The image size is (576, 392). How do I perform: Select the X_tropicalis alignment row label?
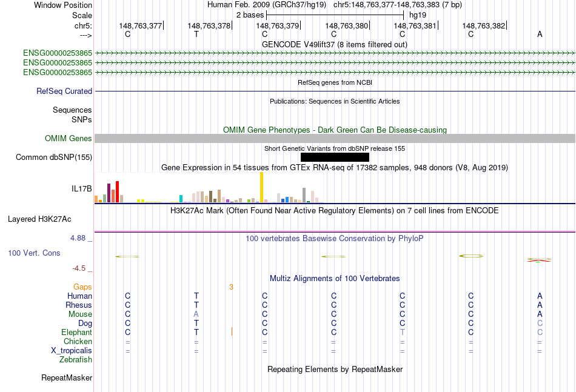72,351
